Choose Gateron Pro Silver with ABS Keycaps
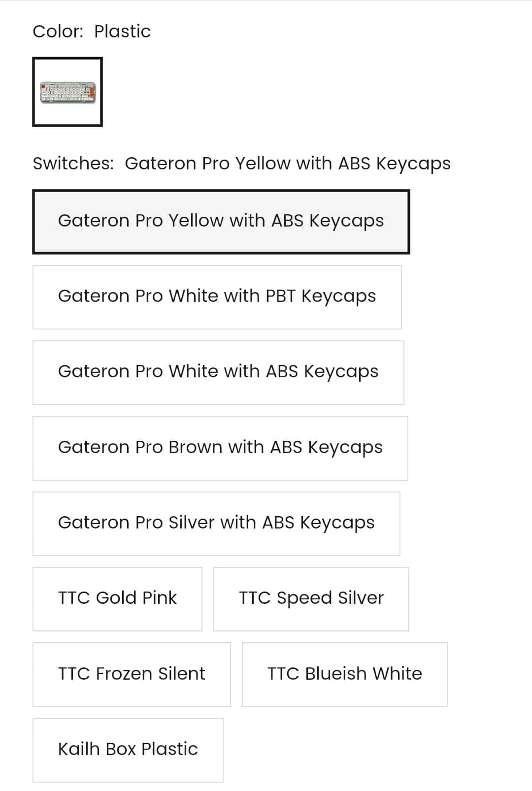 216,524
